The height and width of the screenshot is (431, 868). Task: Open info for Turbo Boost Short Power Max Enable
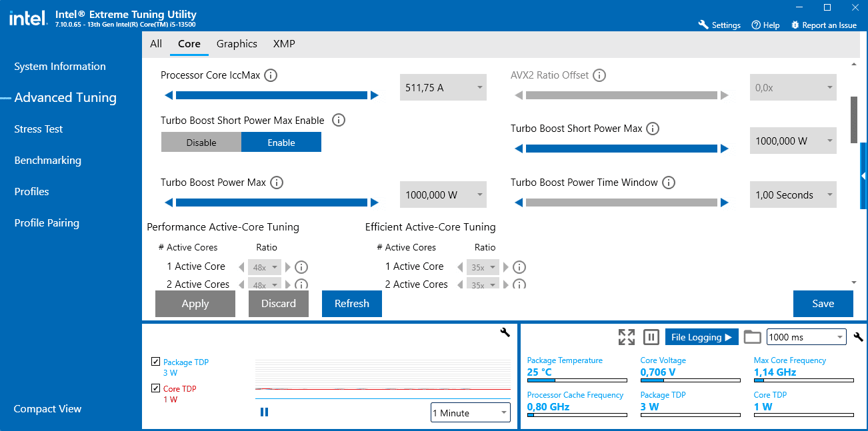339,121
